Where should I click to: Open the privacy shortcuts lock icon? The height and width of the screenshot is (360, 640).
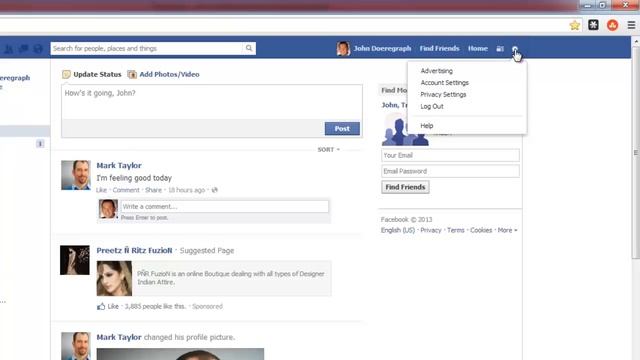(500, 49)
